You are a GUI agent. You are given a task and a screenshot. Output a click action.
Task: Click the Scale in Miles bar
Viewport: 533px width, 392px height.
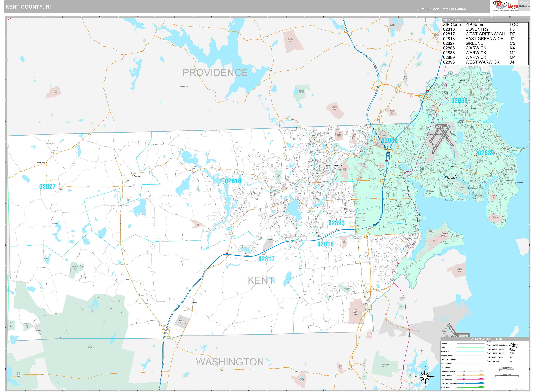507,376
